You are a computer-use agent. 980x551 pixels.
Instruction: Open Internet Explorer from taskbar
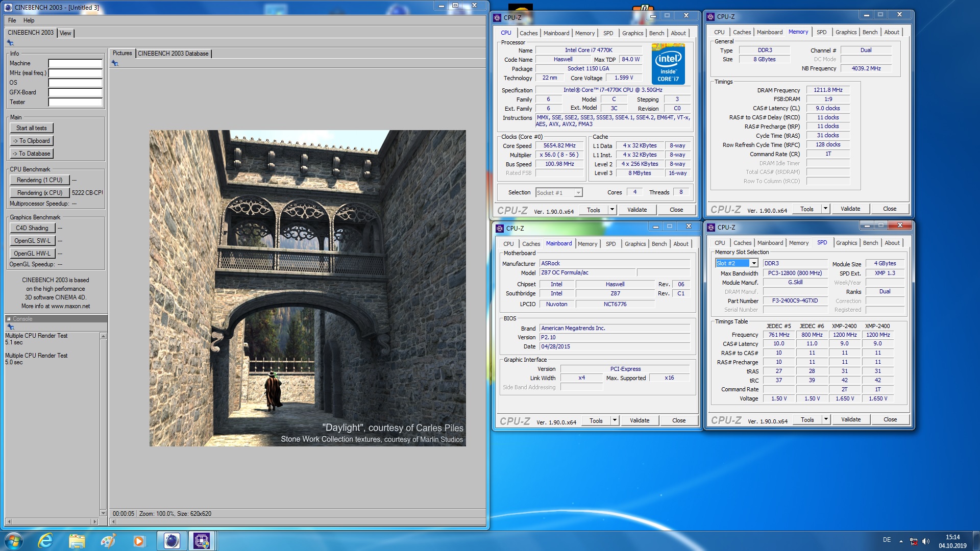coord(45,541)
